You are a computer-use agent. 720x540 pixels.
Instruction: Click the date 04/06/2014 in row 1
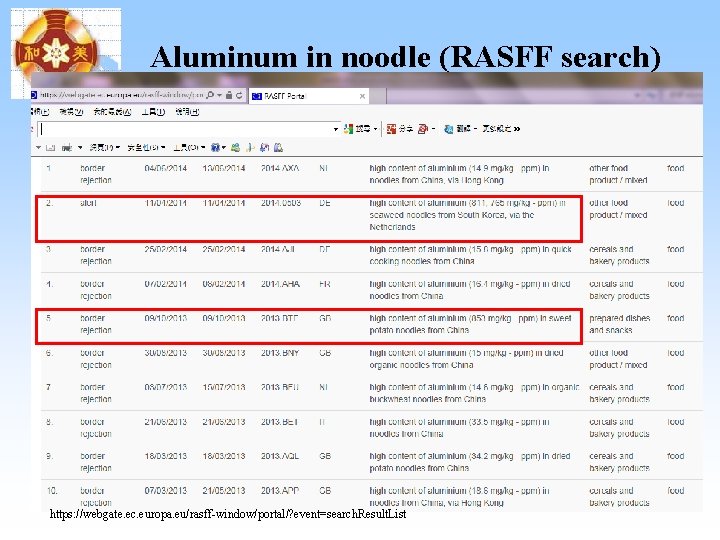point(166,169)
